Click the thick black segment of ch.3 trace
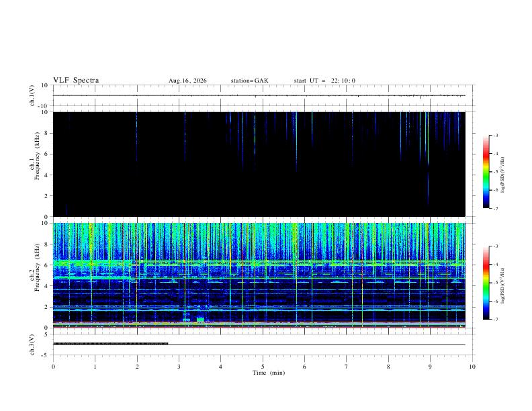Image resolution: width=532 pixels, height=411 pixels. pyautogui.click(x=111, y=344)
